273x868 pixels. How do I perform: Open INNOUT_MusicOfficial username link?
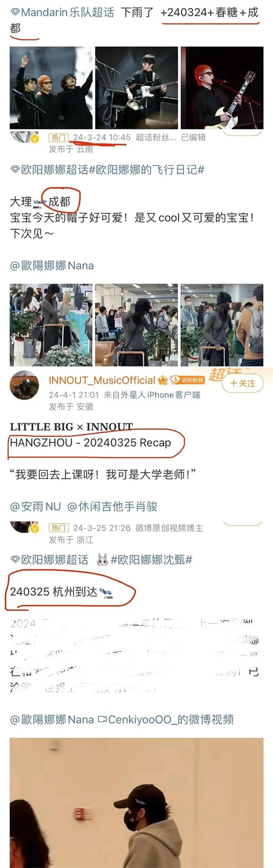102,381
